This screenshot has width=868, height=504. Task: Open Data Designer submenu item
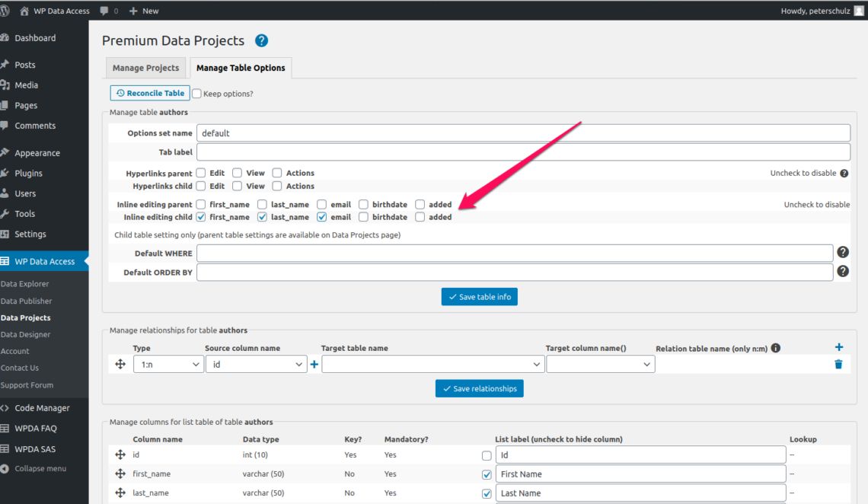click(25, 334)
